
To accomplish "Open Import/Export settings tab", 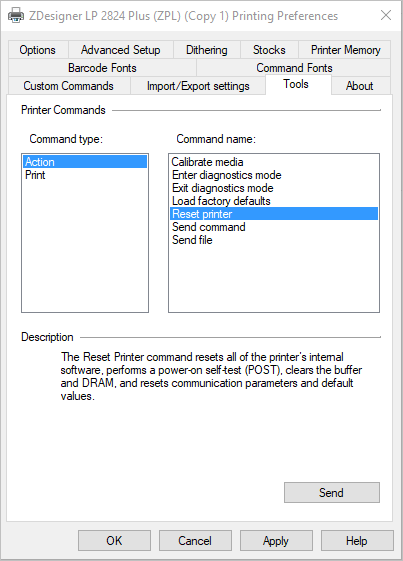I will (198, 86).
